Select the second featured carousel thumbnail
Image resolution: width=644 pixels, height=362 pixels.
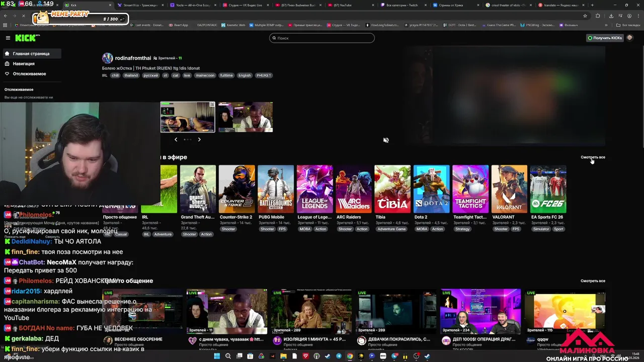[x=246, y=117]
